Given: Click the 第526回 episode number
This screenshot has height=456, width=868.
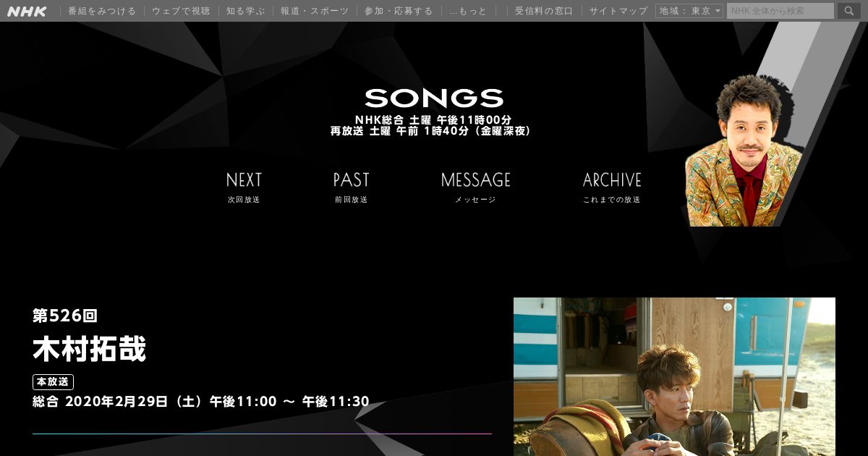Looking at the screenshot, I should coord(65,316).
